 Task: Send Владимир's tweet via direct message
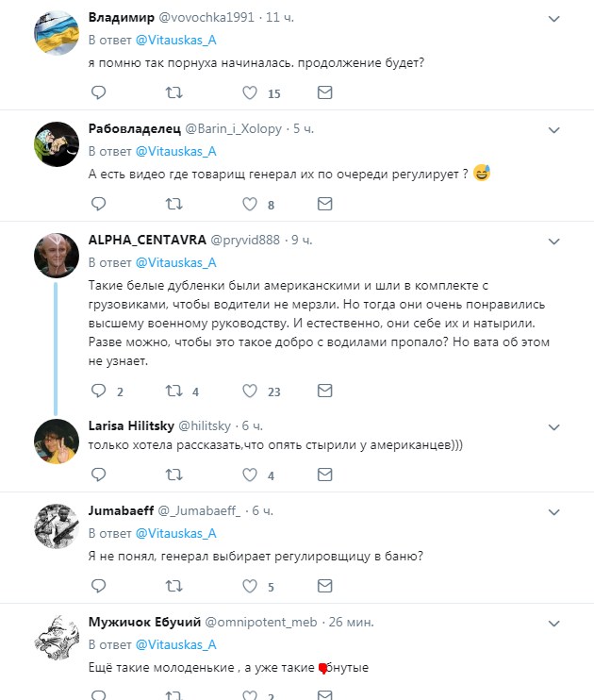[x=324, y=92]
